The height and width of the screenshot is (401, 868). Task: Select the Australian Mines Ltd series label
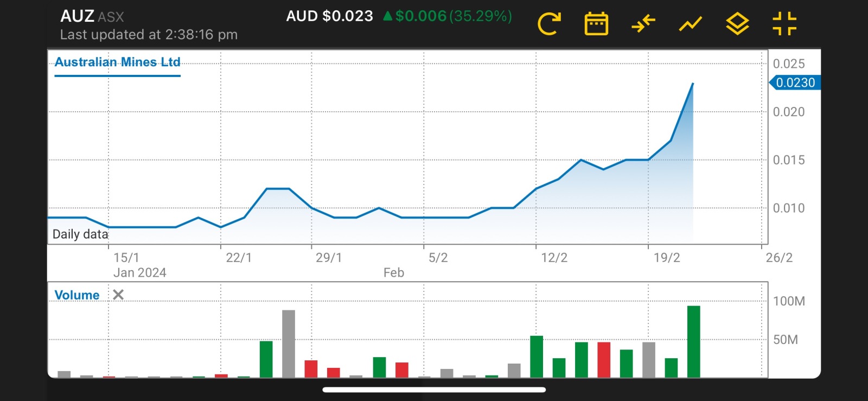(x=117, y=62)
